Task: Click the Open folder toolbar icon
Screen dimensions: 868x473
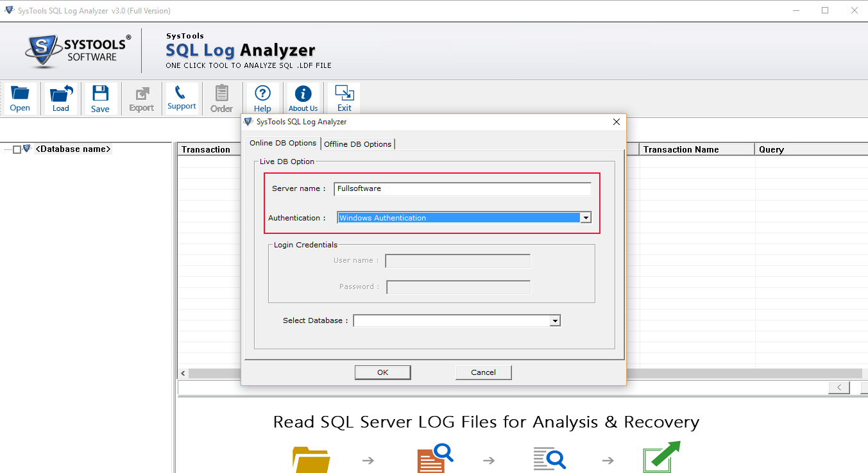Action: (x=20, y=99)
